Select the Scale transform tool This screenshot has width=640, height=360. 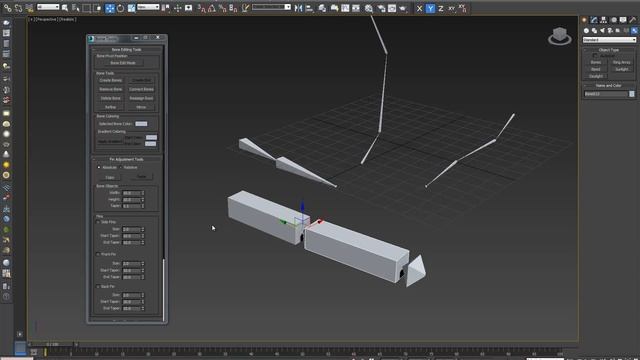[x=131, y=8]
